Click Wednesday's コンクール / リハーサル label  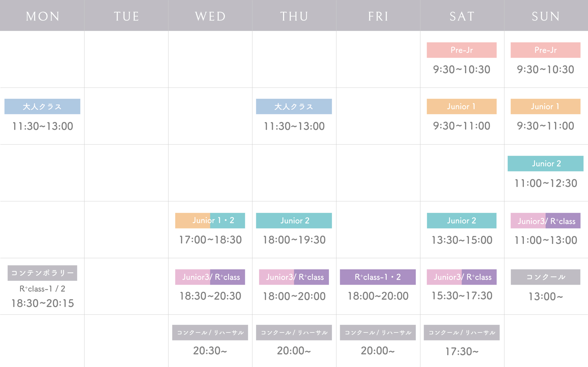pos(210,332)
